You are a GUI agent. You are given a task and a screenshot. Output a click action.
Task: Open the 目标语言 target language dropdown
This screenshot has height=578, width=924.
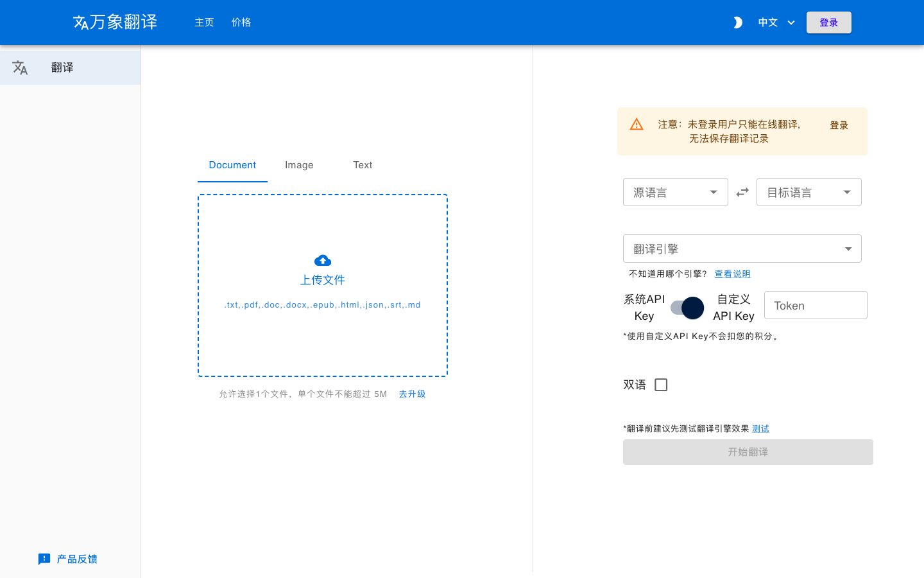[x=809, y=191]
